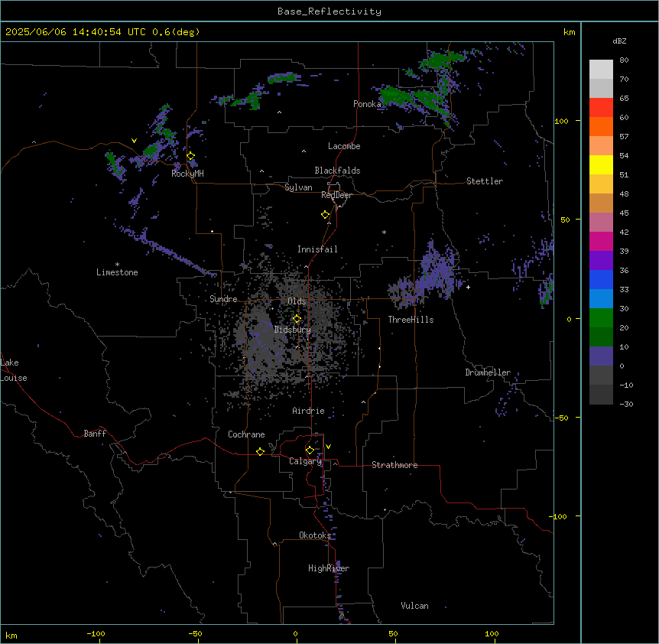Pick the bright yellow 51-54 dBZ swatch
The width and height of the screenshot is (659, 644).
pos(601,164)
